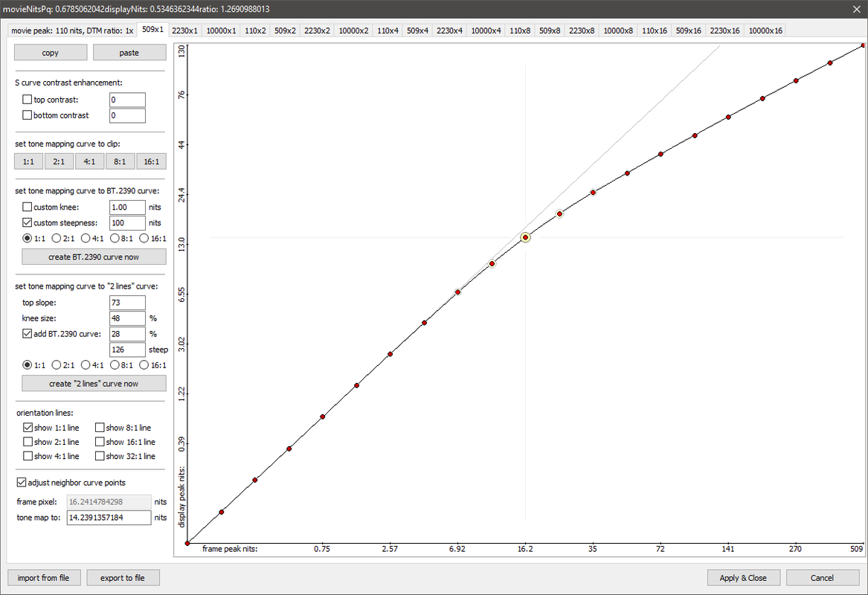Toggle custom steepness checkbox
Viewport: 868px width, 595px height.
point(27,222)
